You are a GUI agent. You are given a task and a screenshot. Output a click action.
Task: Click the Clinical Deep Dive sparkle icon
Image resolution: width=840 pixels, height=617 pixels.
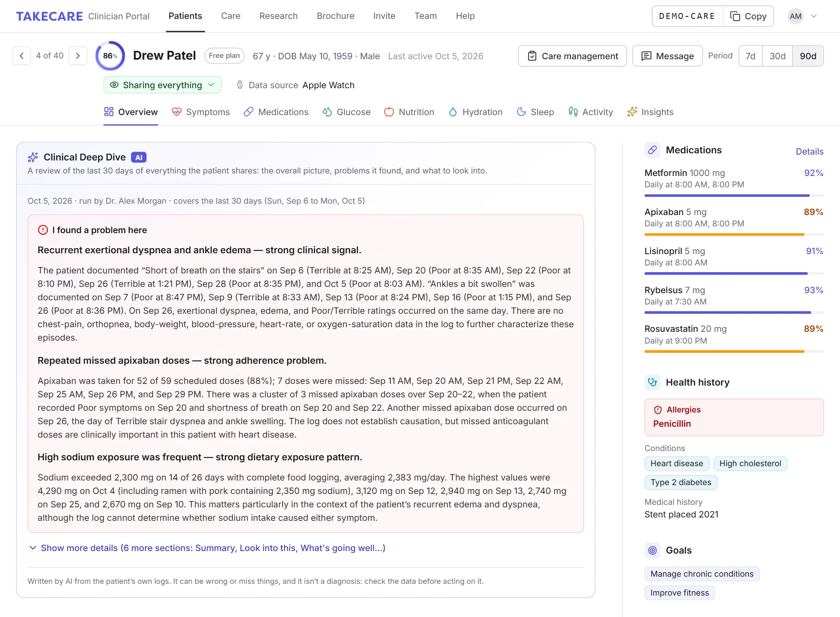(x=33, y=158)
